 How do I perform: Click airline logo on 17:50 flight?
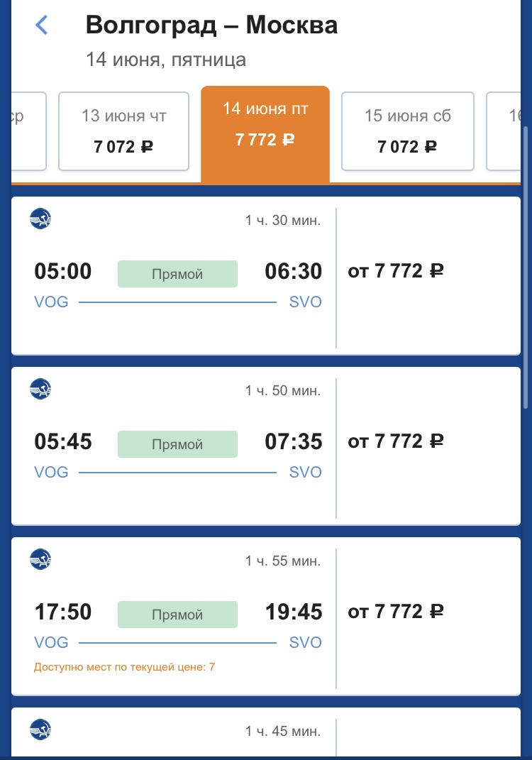pyautogui.click(x=40, y=559)
